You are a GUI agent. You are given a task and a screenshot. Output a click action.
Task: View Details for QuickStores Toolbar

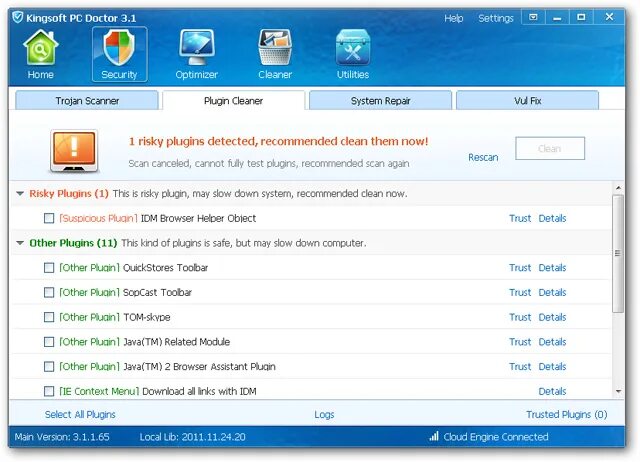click(552, 268)
